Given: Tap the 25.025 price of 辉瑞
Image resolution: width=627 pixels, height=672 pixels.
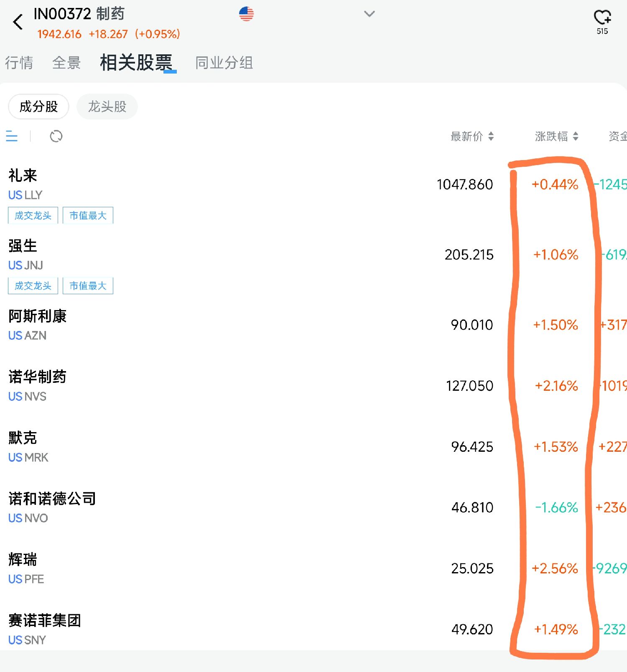Looking at the screenshot, I should [472, 568].
